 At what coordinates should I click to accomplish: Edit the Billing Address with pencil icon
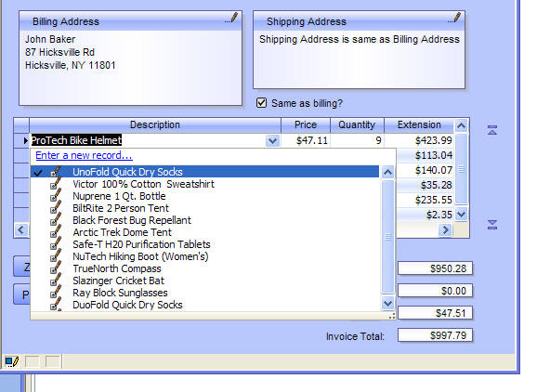pos(231,18)
